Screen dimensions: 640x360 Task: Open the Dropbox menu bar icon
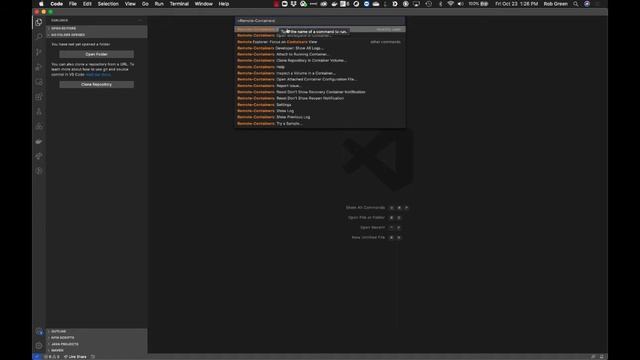coord(293,4)
